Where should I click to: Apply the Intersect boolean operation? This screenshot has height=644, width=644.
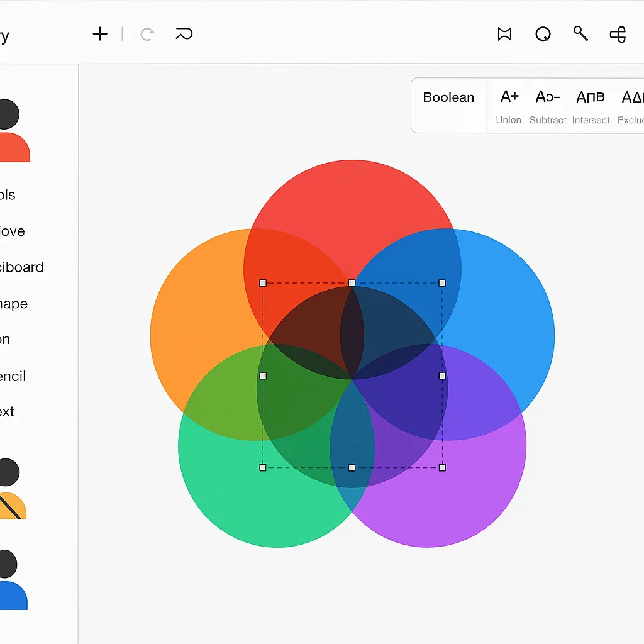(590, 107)
